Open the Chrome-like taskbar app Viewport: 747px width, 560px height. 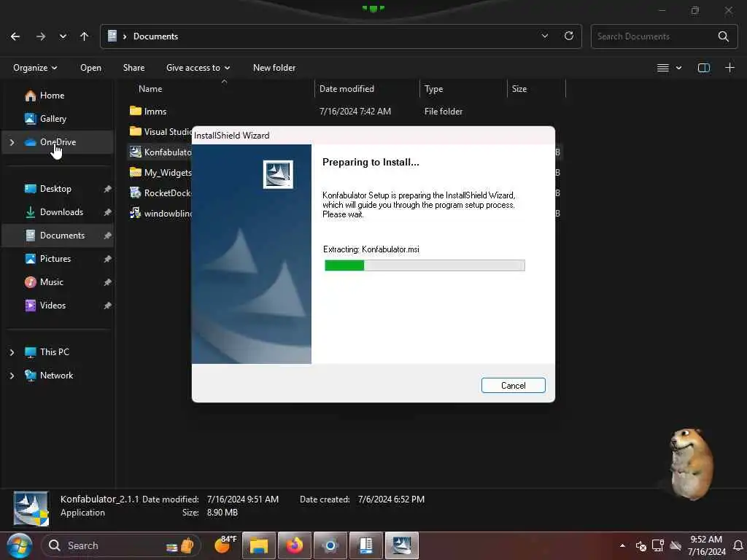point(330,545)
